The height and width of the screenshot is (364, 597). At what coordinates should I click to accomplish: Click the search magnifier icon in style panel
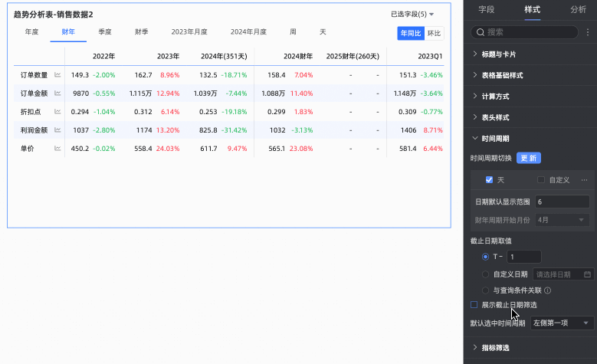pos(481,32)
